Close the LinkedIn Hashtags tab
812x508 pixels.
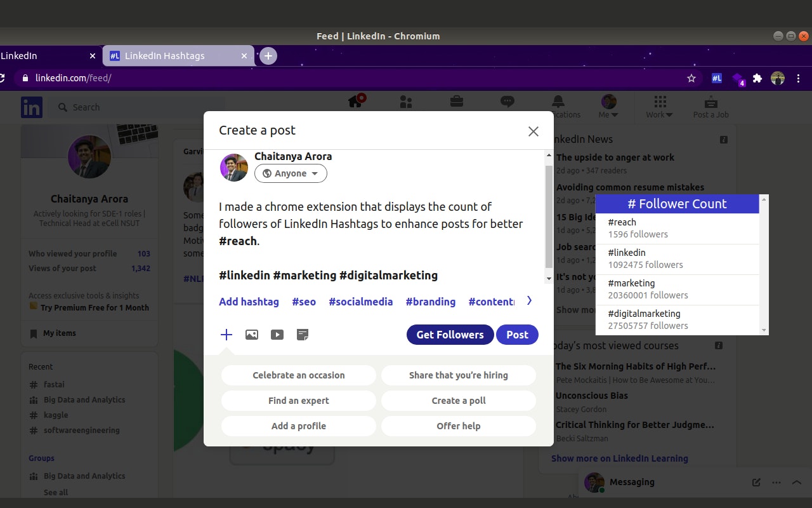click(x=244, y=56)
